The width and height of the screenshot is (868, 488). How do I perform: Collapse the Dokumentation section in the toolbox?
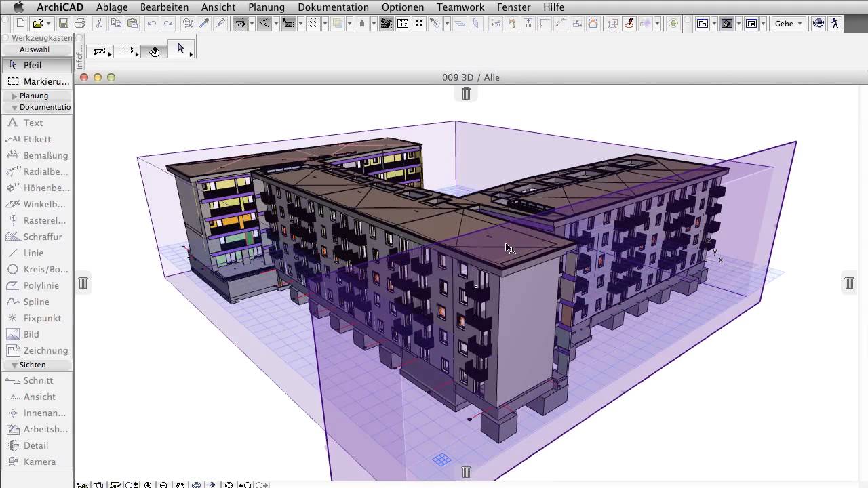(x=14, y=108)
